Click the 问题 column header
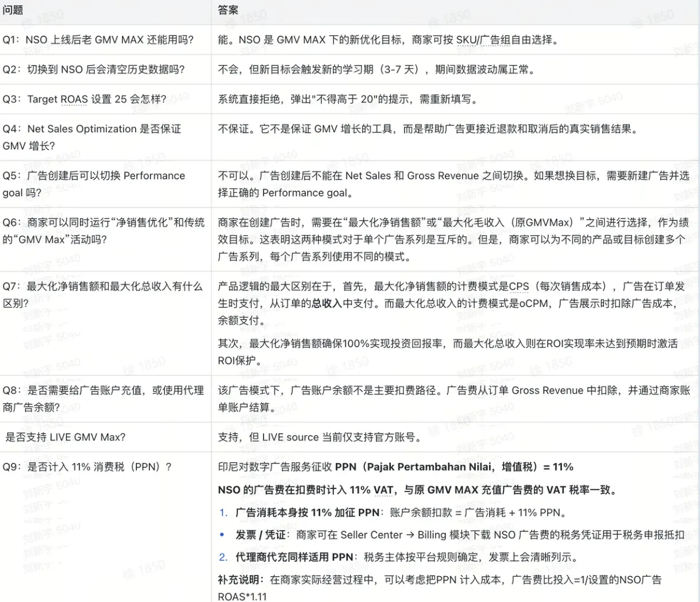 click(x=13, y=10)
